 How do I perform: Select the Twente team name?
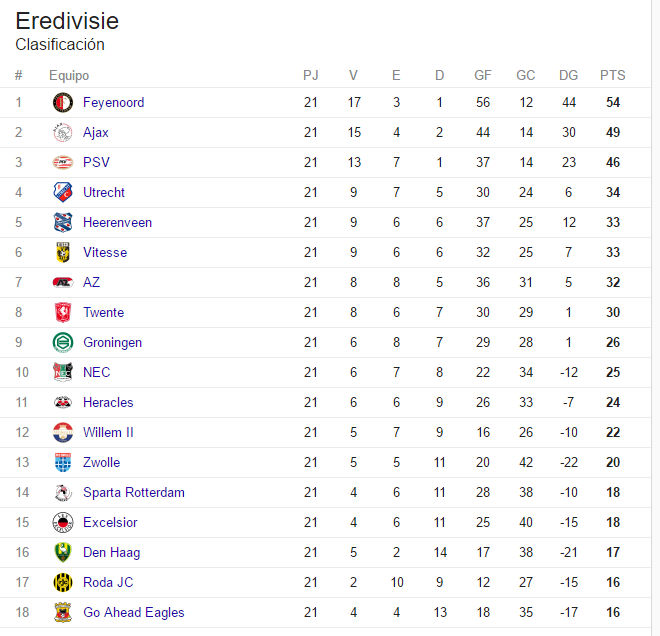point(104,312)
